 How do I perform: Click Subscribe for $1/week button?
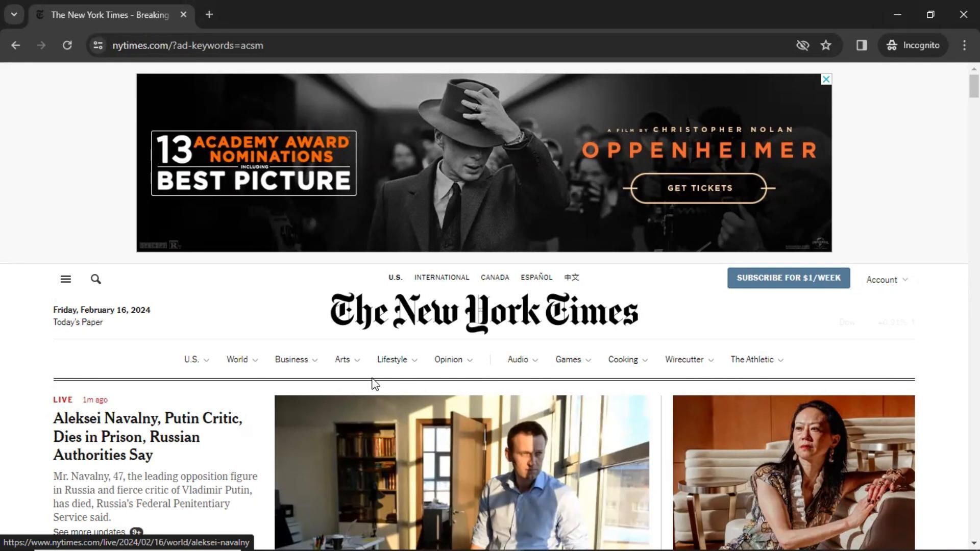pyautogui.click(x=788, y=278)
